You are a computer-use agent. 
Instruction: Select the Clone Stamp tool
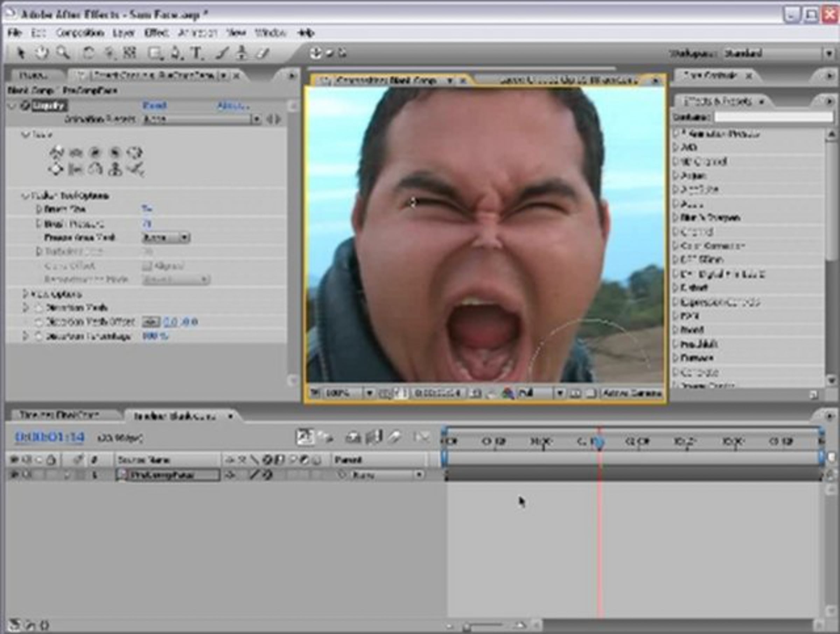(x=241, y=53)
